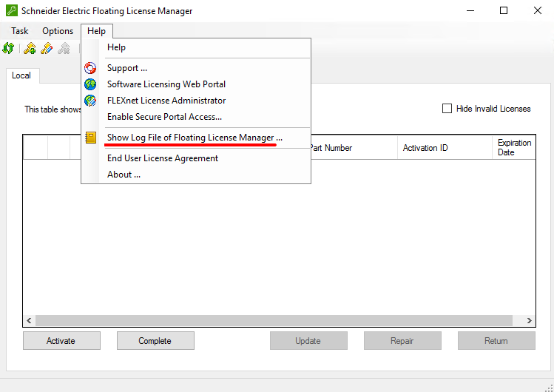554x392 pixels.
Task: Click the Repair button
Action: [x=402, y=341]
